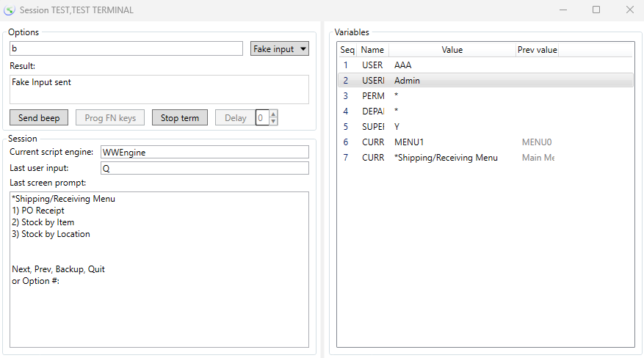Click the Name column header
This screenshot has height=358, width=644.
[372, 50]
